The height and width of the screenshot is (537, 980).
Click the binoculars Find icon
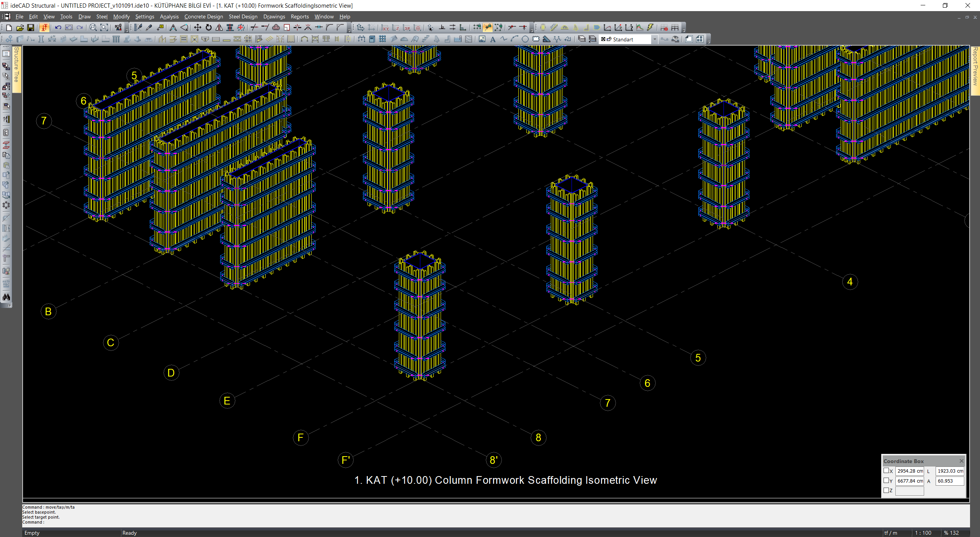[6, 297]
